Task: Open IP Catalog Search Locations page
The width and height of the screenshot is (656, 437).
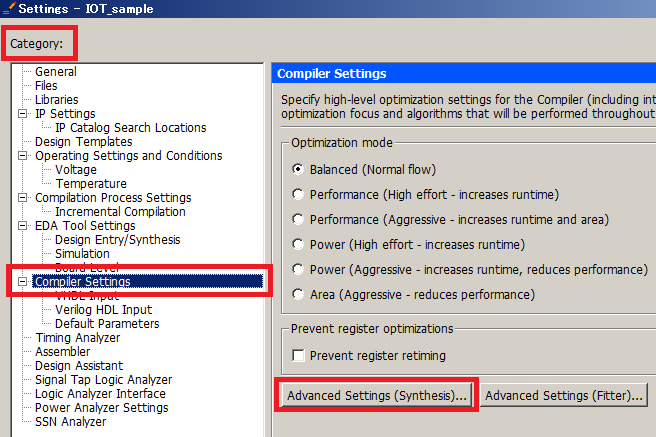Action: click(130, 128)
